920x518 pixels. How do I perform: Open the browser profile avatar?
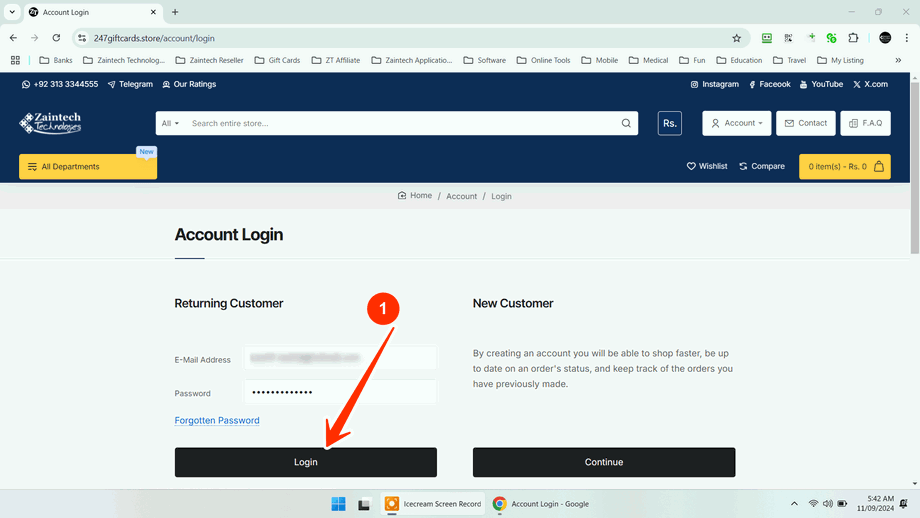coord(885,38)
